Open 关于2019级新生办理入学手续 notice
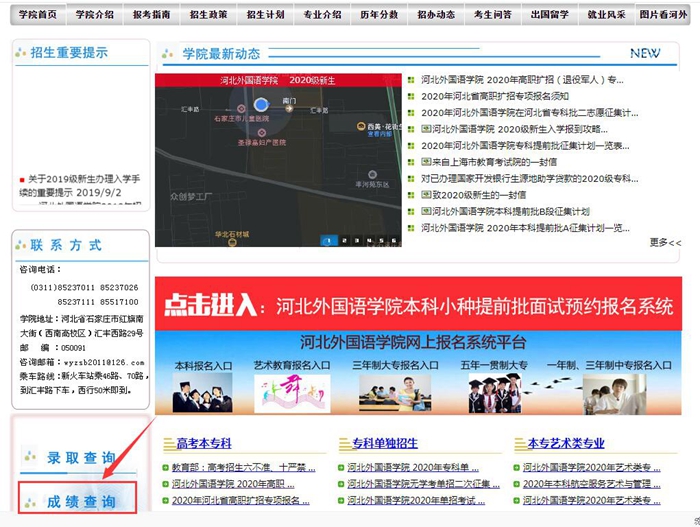Viewport: 700px width, 527px height. tap(80, 186)
